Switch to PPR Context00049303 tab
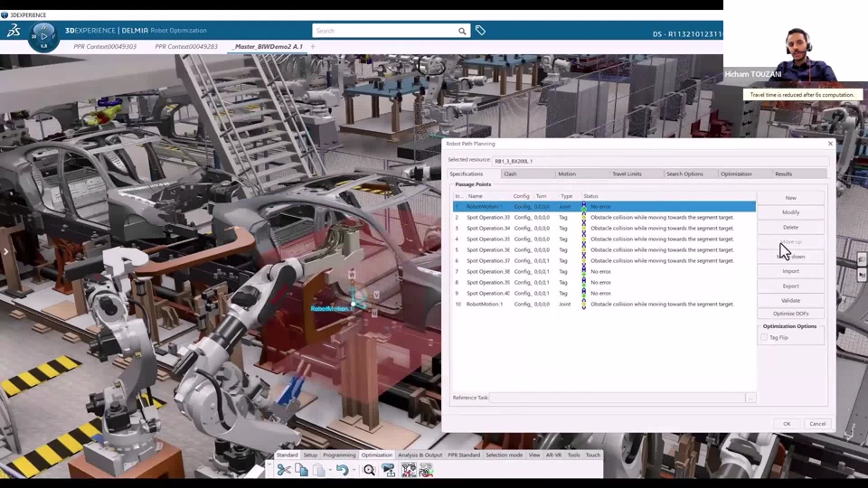 [x=105, y=46]
